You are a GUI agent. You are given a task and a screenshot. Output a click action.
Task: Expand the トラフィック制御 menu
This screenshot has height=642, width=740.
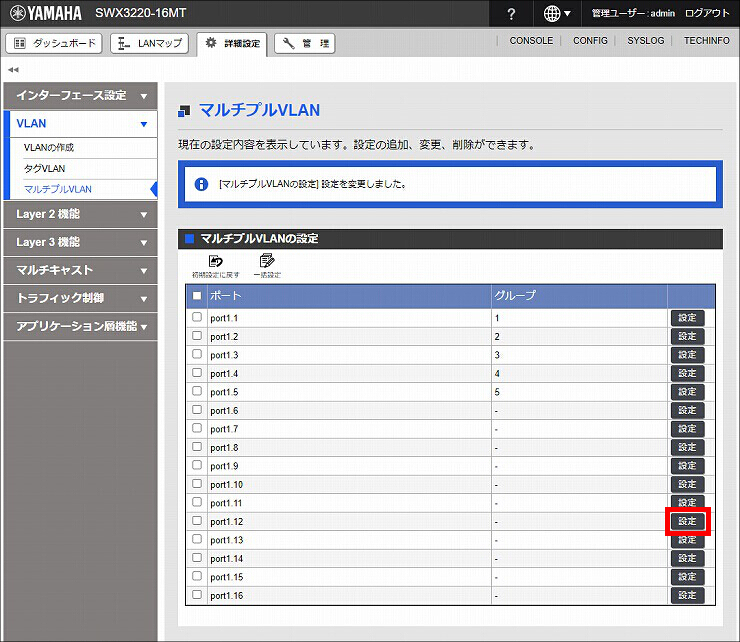pyautogui.click(x=81, y=298)
